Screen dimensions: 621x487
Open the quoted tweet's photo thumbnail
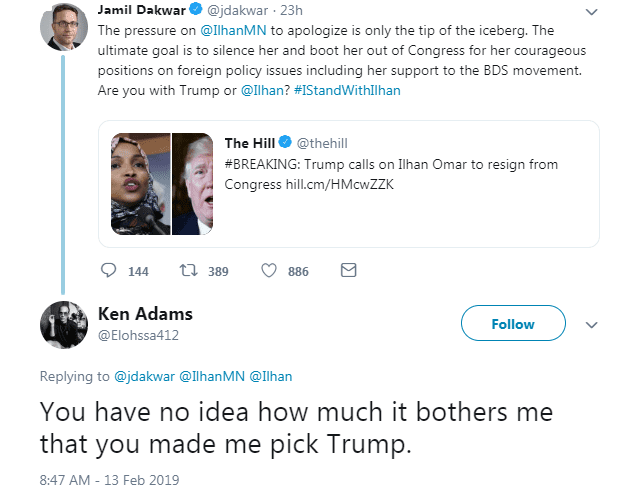coord(164,183)
